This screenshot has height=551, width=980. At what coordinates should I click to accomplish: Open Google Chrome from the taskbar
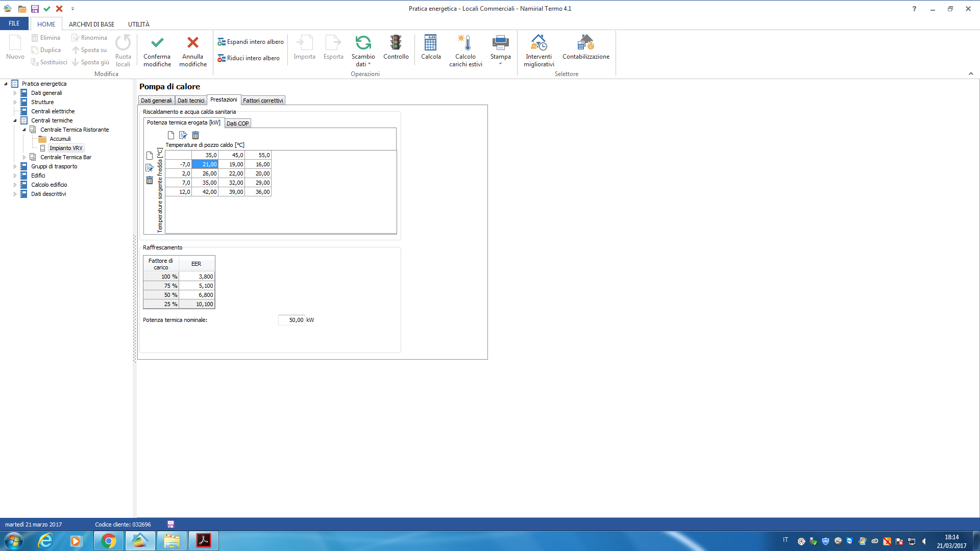108,541
